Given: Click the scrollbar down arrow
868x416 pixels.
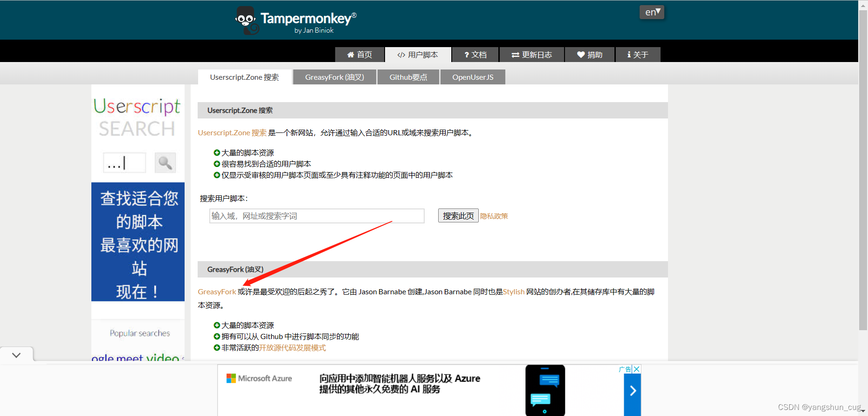Looking at the screenshot, I should pyautogui.click(x=863, y=411).
